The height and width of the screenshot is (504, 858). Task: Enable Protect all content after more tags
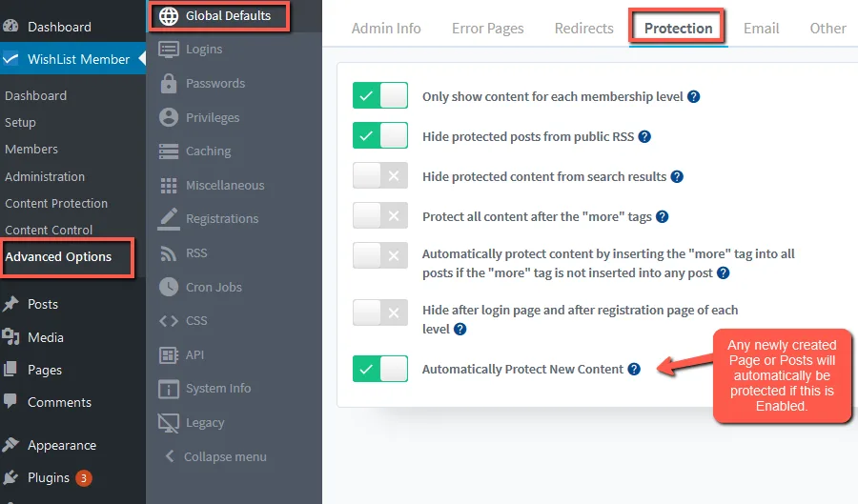[380, 215]
